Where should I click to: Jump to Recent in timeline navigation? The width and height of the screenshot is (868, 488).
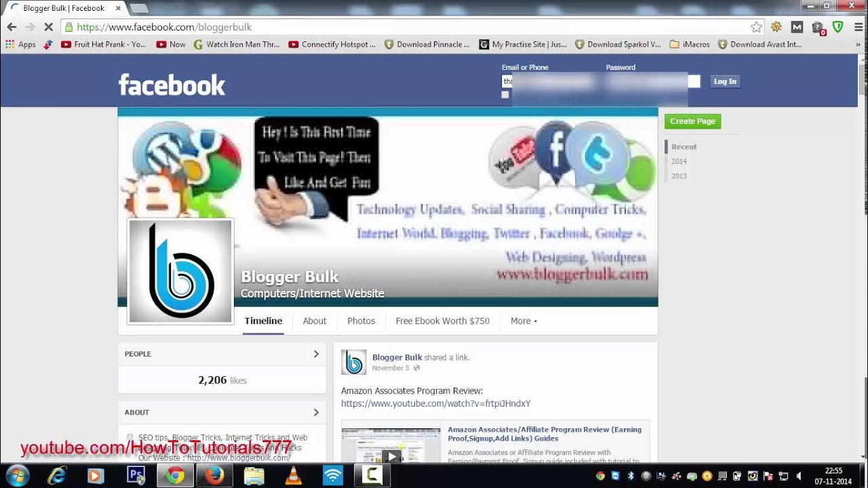pyautogui.click(x=684, y=147)
